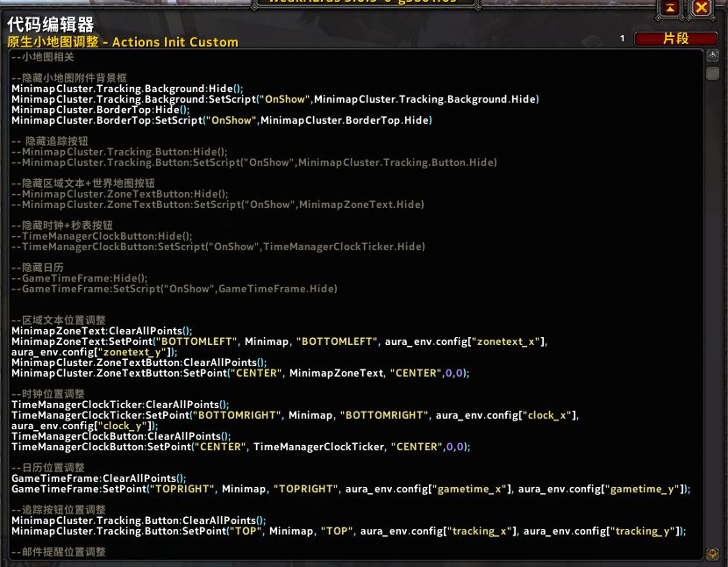Click the scroll down arrow of the code editor
This screenshot has width=728, height=567.
[712, 554]
